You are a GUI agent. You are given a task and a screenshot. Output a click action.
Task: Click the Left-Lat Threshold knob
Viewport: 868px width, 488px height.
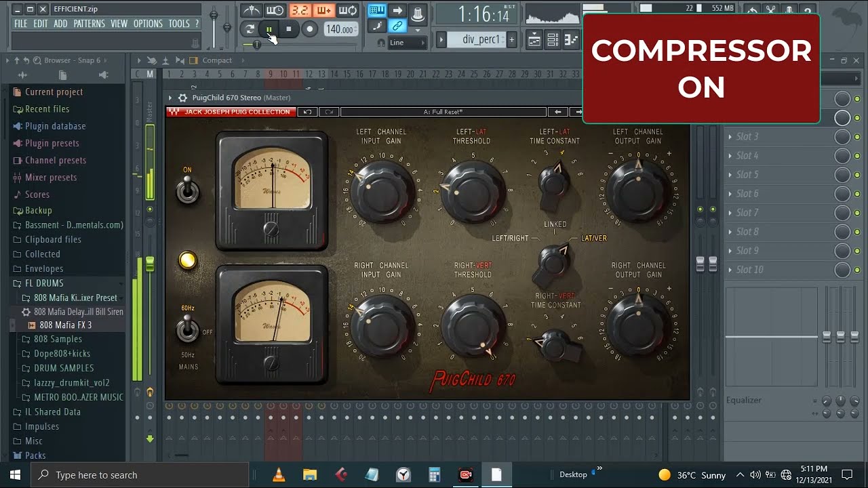(472, 191)
